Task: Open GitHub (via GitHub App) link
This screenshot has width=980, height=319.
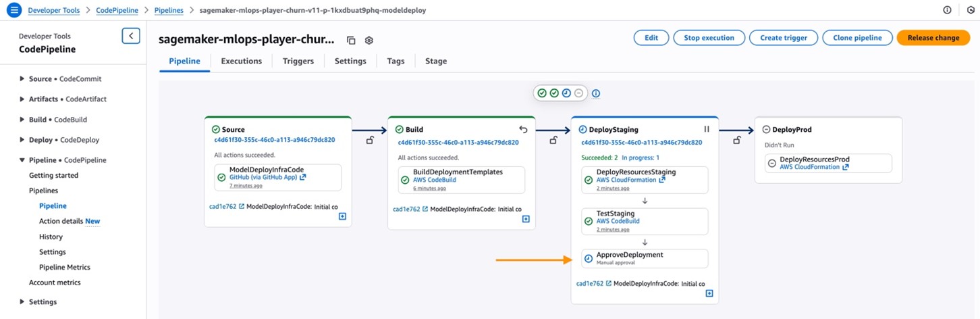Action: (x=267, y=177)
